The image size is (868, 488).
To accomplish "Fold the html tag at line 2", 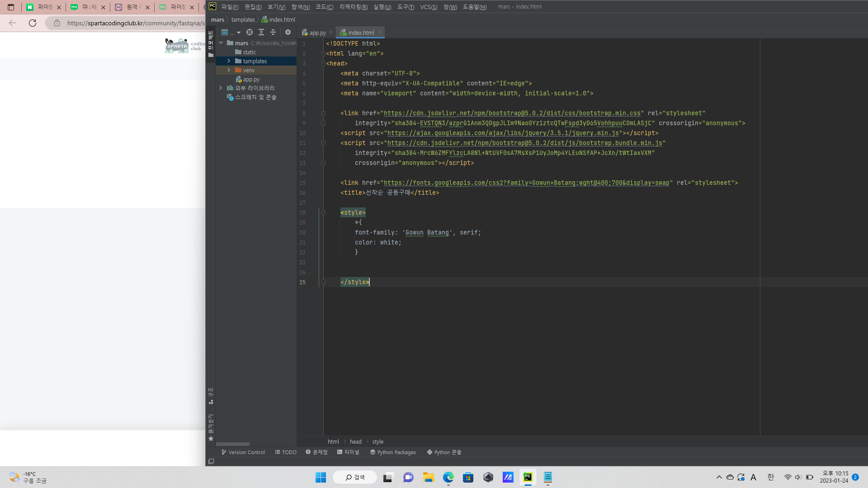I will point(323,53).
